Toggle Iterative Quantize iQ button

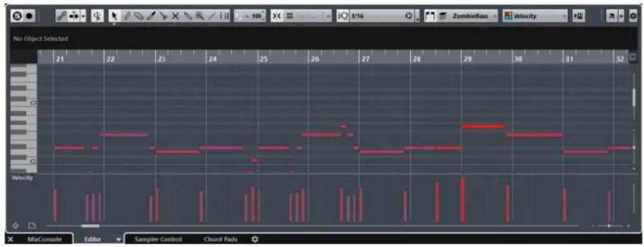pyautogui.click(x=342, y=16)
